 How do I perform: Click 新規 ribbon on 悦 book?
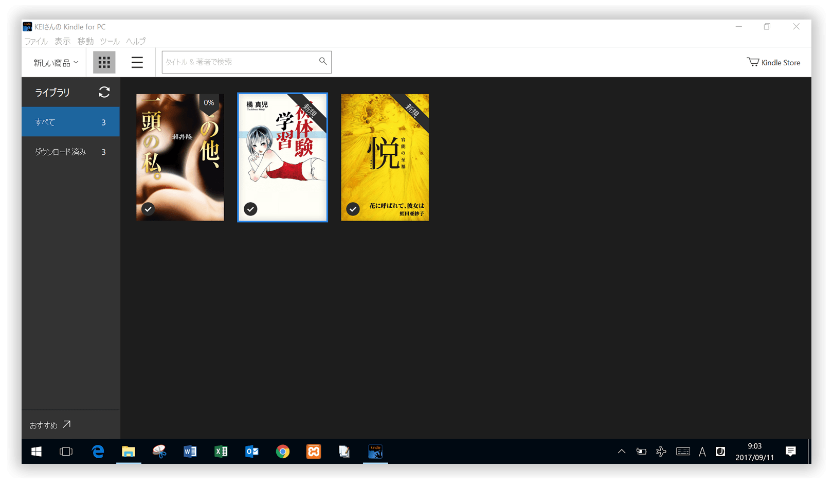412,110
